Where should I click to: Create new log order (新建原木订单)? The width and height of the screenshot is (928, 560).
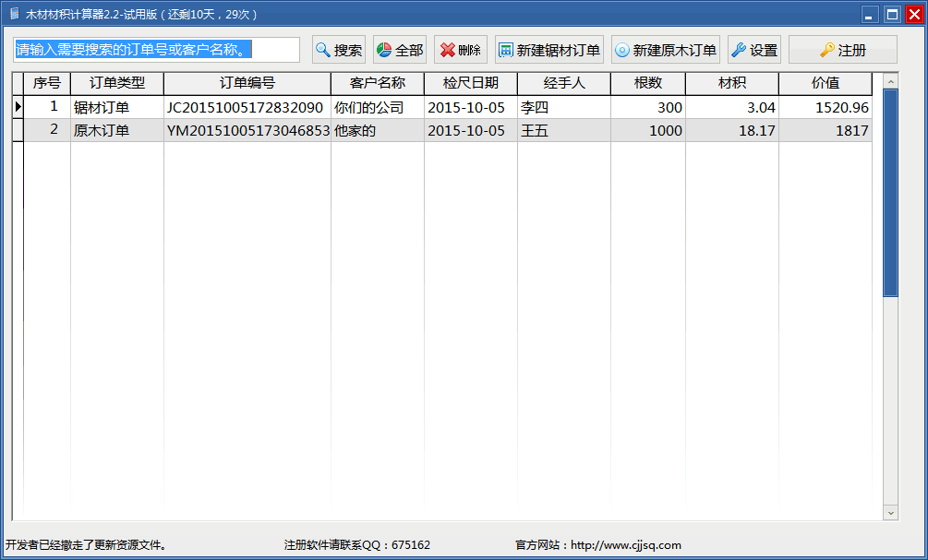pos(665,50)
